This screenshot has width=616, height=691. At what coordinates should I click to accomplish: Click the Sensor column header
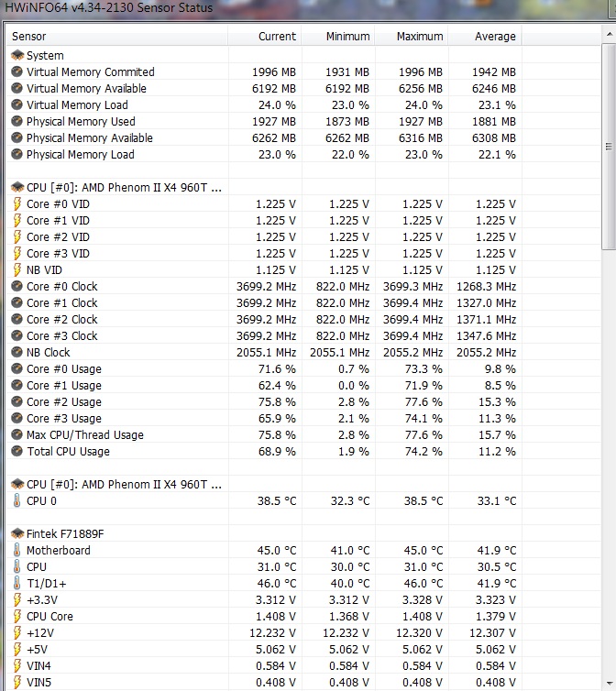(x=116, y=36)
